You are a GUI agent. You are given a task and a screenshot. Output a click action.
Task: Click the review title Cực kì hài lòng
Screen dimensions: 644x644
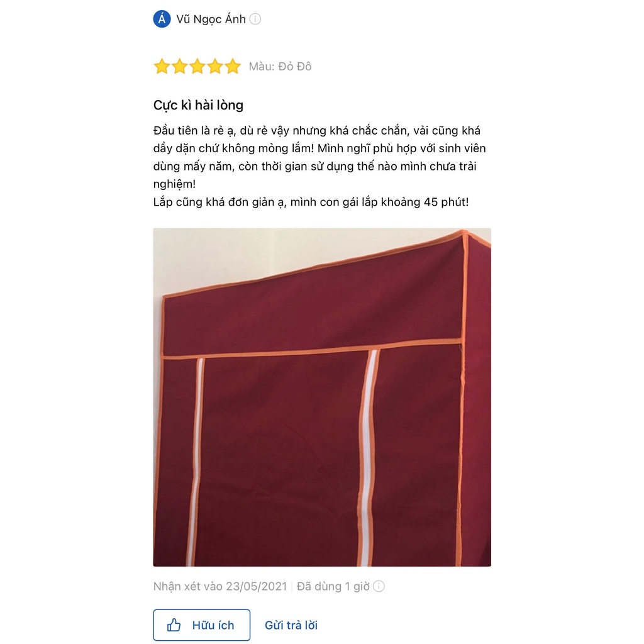point(198,105)
